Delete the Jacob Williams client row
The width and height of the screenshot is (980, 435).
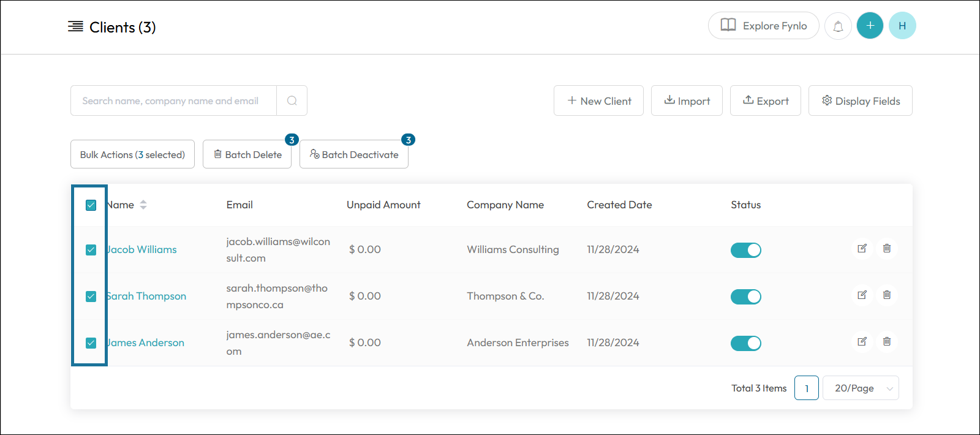[x=887, y=248]
